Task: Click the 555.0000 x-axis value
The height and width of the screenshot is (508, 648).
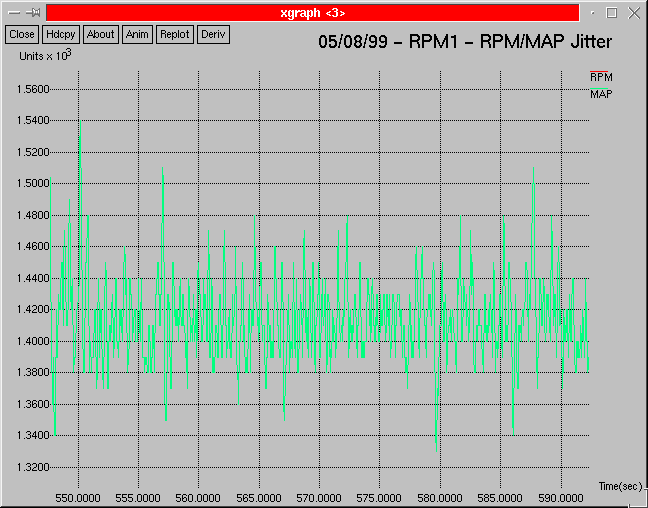Action: click(138, 498)
